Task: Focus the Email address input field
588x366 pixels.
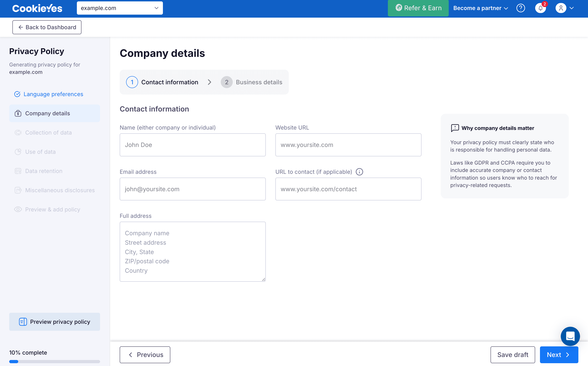Action: (x=193, y=189)
